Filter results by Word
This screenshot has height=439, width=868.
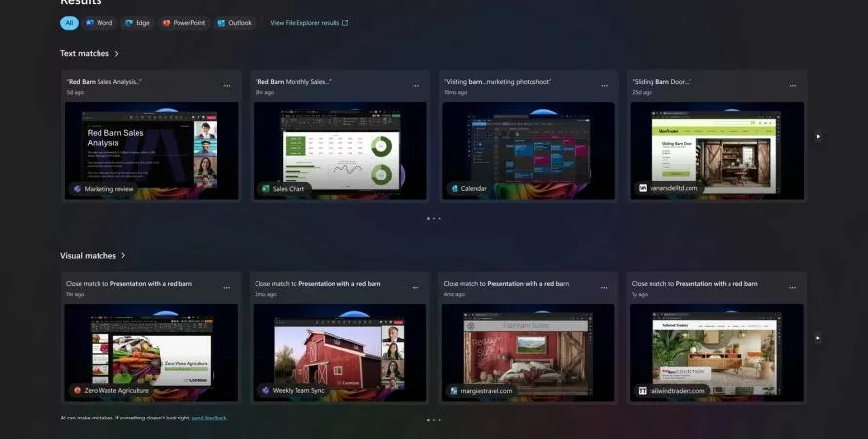pyautogui.click(x=99, y=23)
